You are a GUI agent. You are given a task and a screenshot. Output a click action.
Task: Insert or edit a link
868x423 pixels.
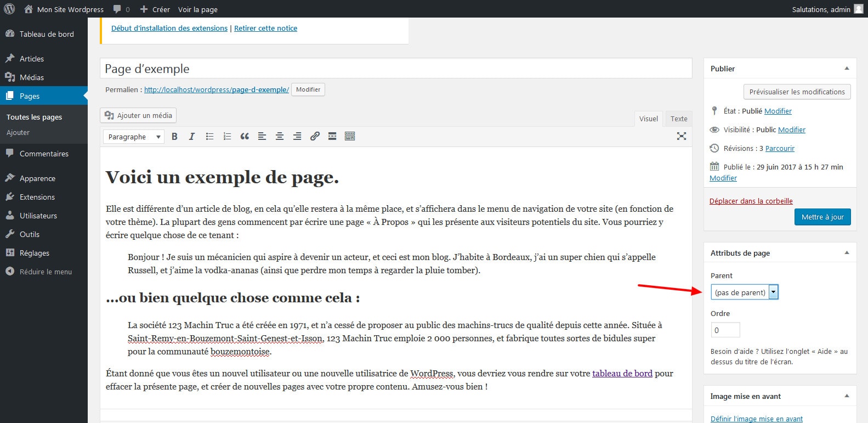[x=315, y=137]
